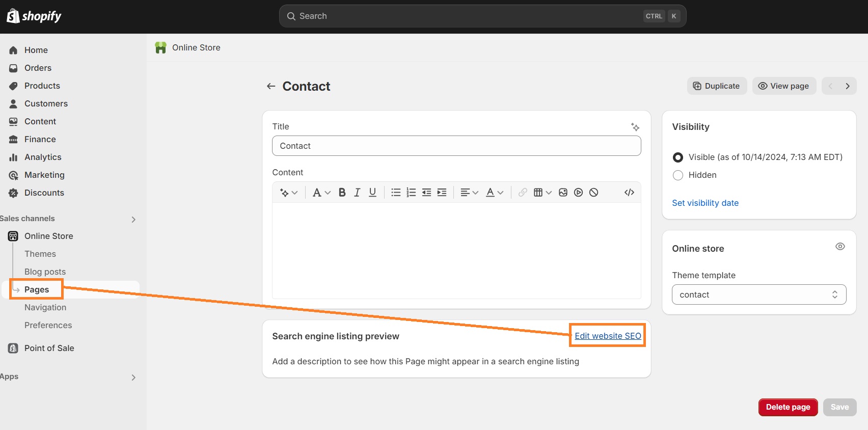Insert a numbered list

411,193
